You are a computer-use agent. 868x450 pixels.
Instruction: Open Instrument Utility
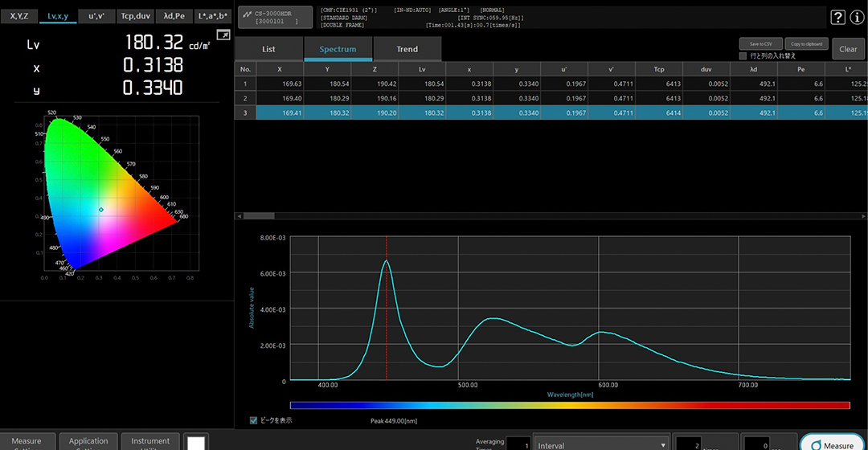point(150,442)
